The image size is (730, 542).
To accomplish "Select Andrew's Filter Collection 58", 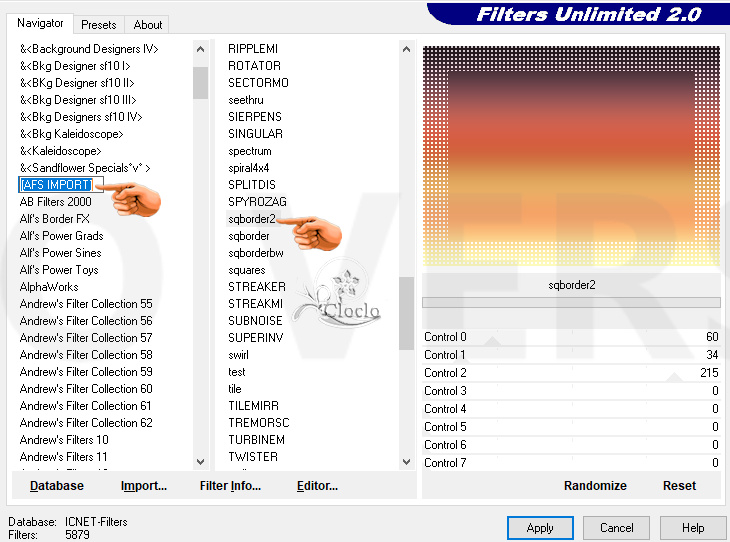I will click(86, 355).
